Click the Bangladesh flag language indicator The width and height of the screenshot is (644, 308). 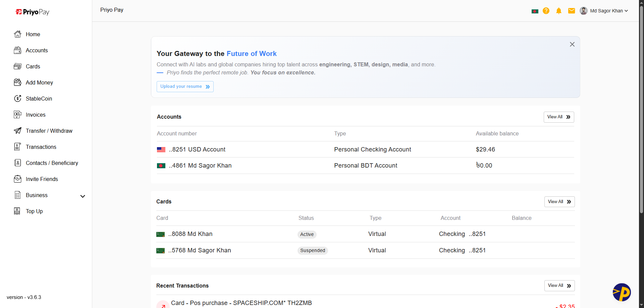coord(535,11)
